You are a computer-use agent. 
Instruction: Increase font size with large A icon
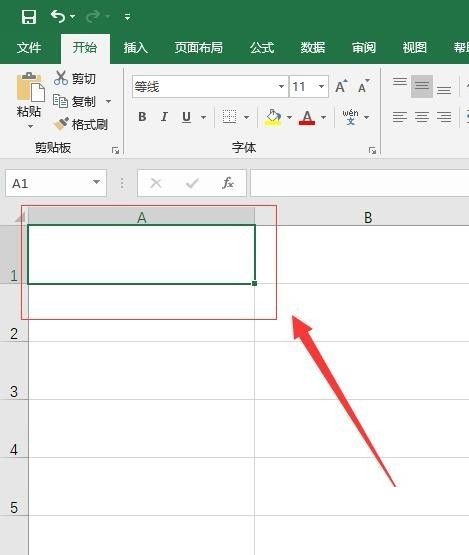(341, 86)
